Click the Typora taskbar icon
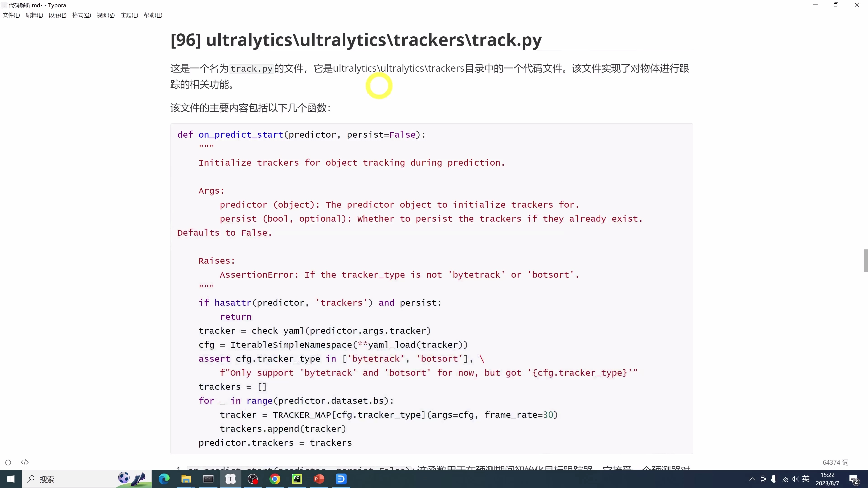 (231, 479)
